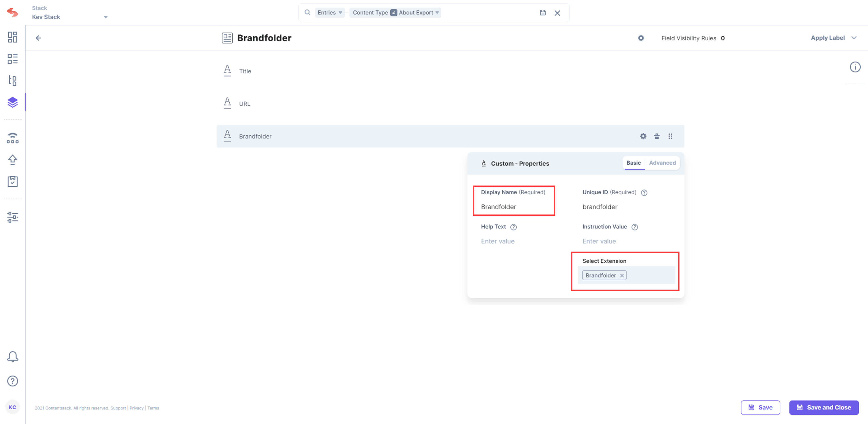
Task: Click the info icon on right panel
Action: pyautogui.click(x=855, y=67)
